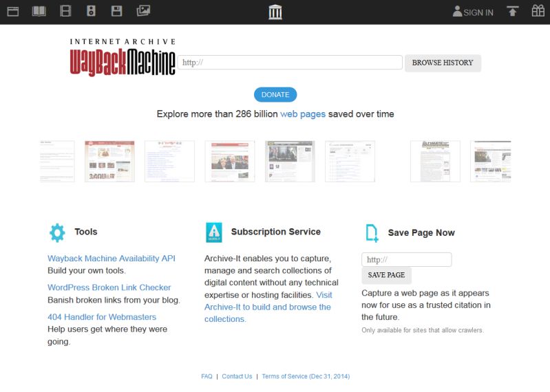
Task: Open the Audio speaker icon
Action: (91, 11)
